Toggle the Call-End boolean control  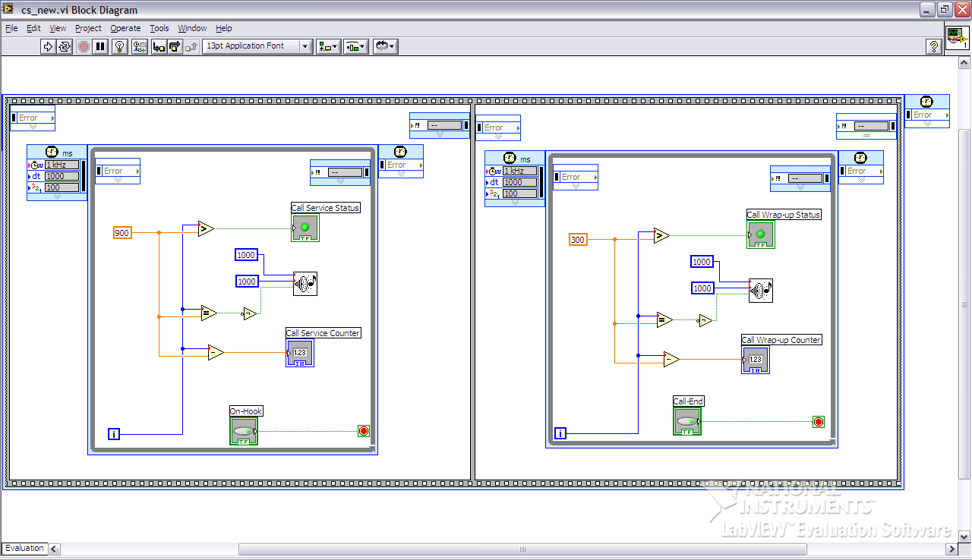pos(686,421)
